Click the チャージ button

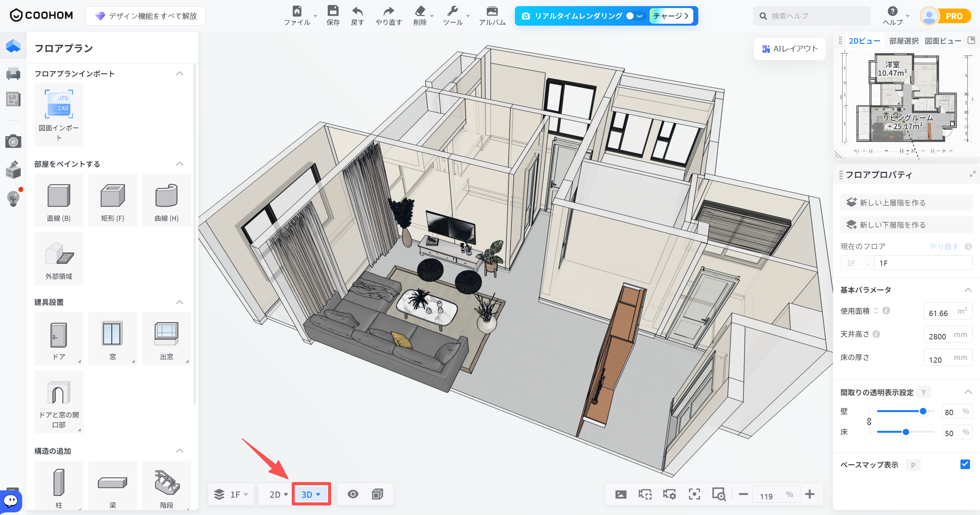coord(671,16)
